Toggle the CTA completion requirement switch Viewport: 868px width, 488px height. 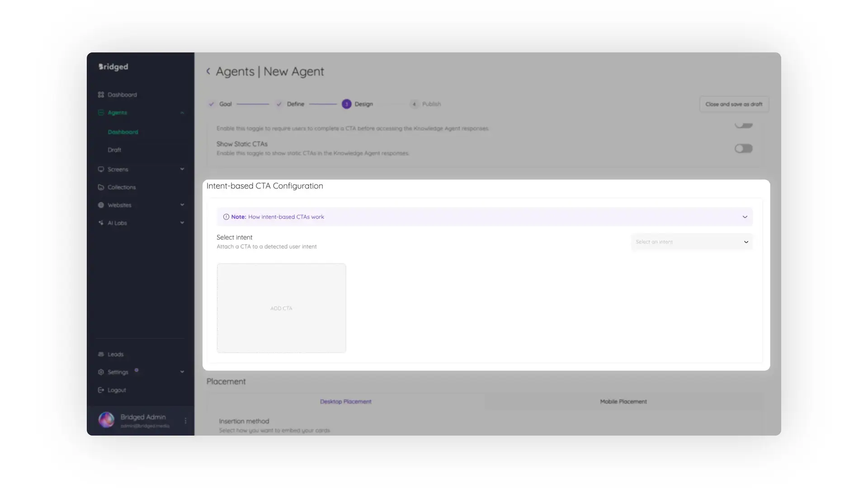click(x=743, y=125)
